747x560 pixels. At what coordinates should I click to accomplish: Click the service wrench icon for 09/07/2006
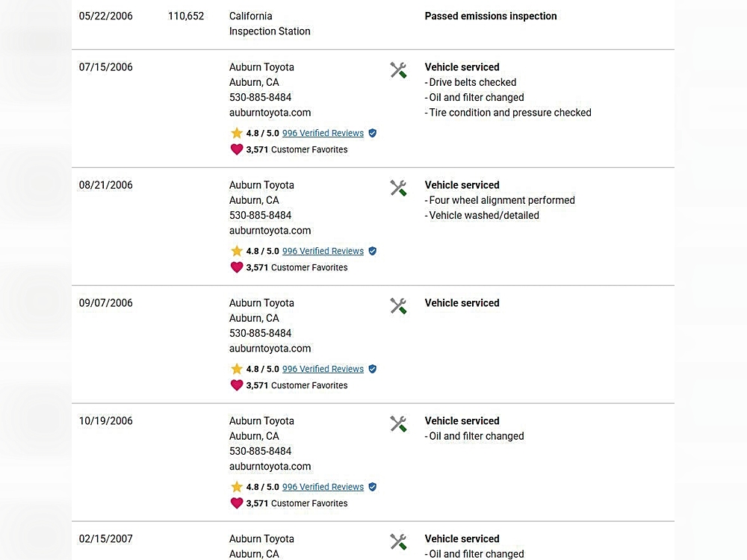[398, 306]
